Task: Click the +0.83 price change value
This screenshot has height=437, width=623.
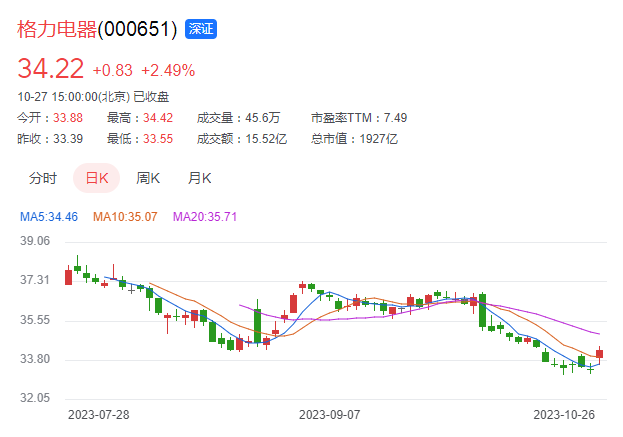Action: [x=112, y=71]
